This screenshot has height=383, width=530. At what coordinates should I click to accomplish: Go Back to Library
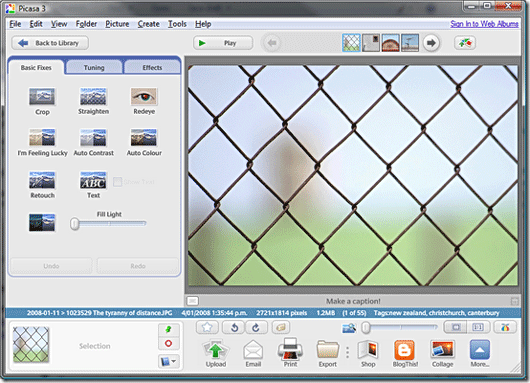click(50, 43)
